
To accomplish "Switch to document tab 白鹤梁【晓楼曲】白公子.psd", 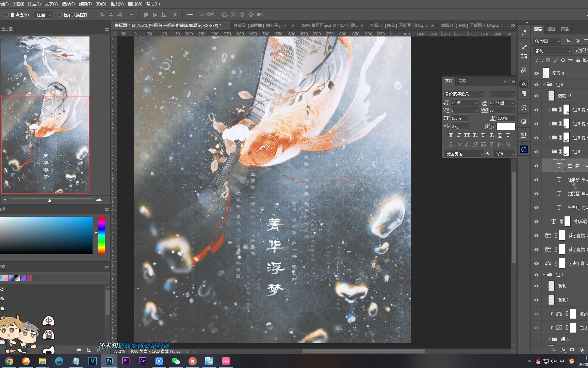I will [x=260, y=26].
